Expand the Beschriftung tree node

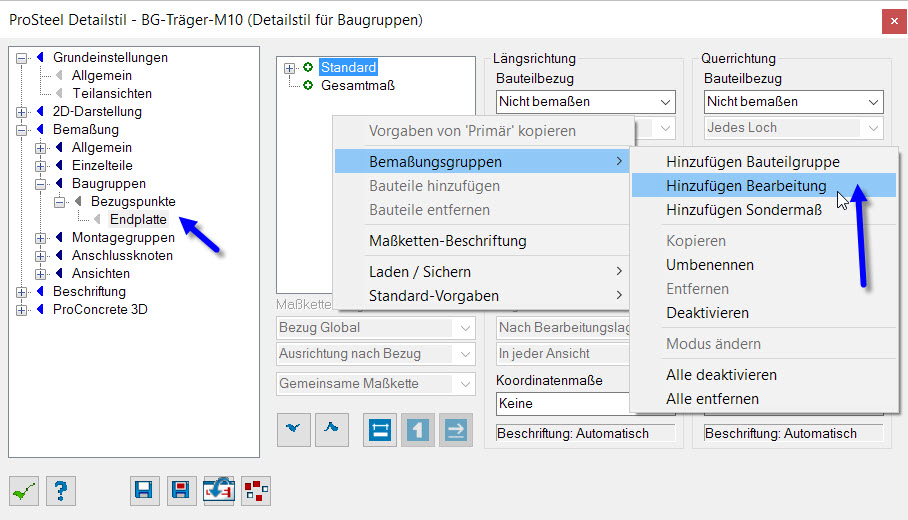click(x=21, y=292)
